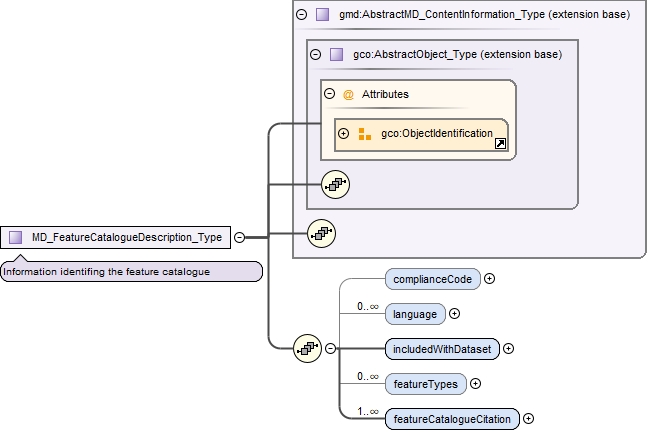
Task: Select the includedWithDataset element
Action: tap(441, 348)
